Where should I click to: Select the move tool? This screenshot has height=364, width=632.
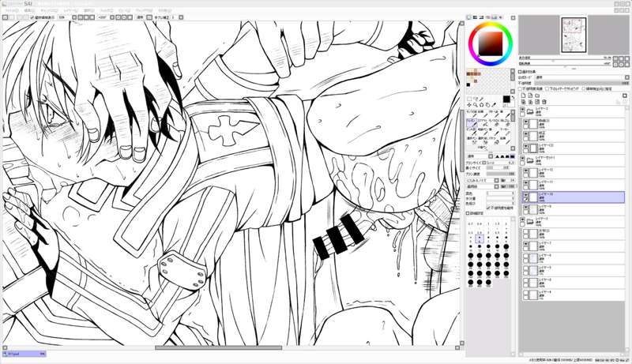pos(471,105)
